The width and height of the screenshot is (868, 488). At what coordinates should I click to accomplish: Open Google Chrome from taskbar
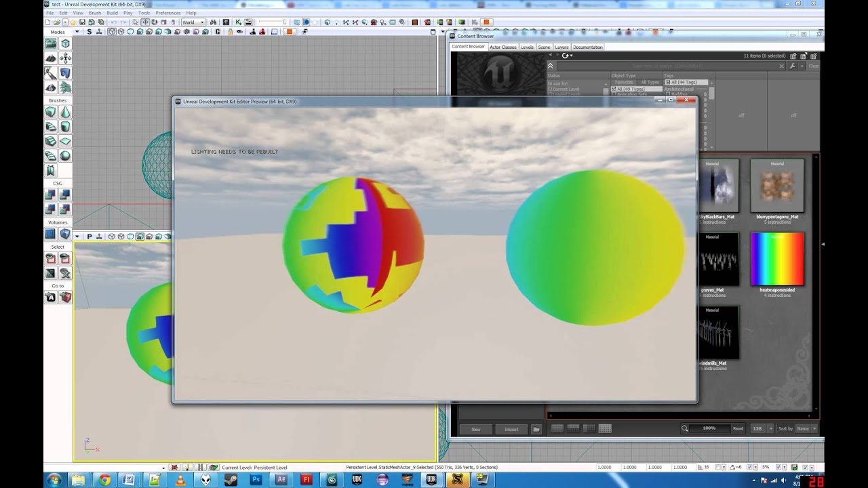pos(104,480)
